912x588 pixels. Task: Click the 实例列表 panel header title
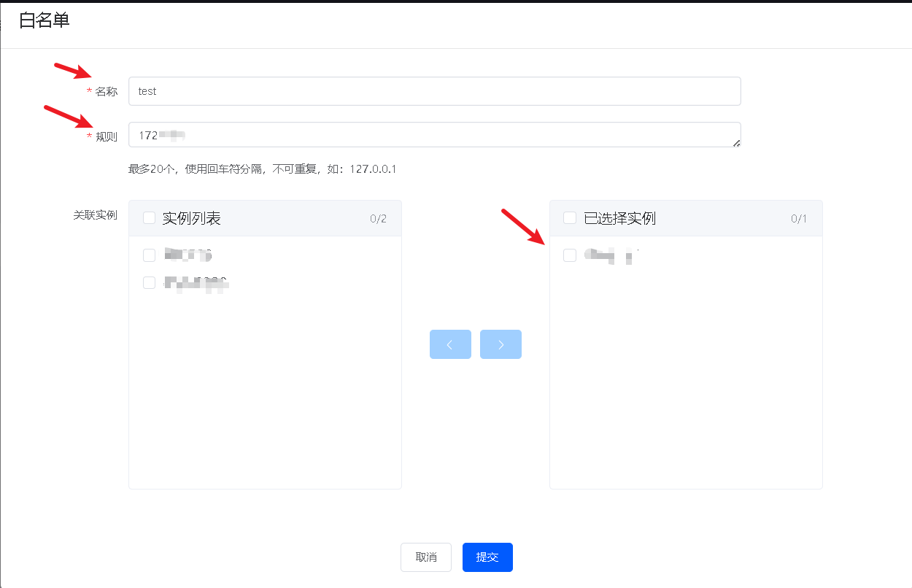point(191,218)
